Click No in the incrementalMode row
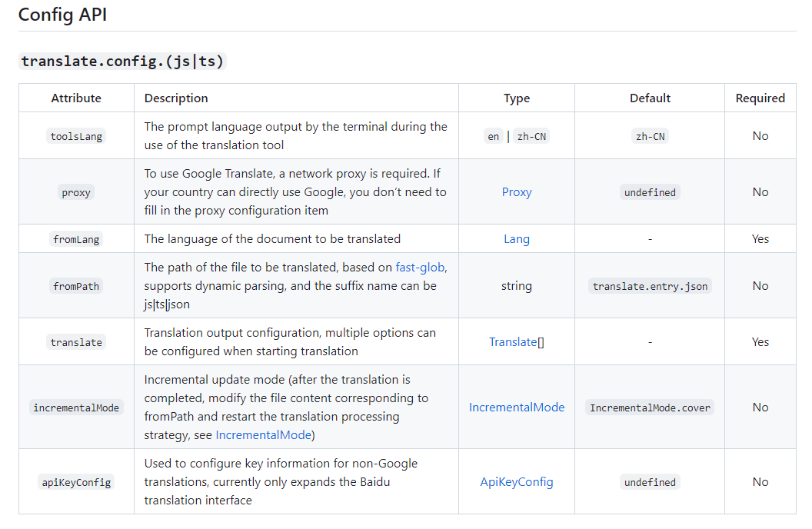The height and width of the screenshot is (529, 812). tap(760, 408)
